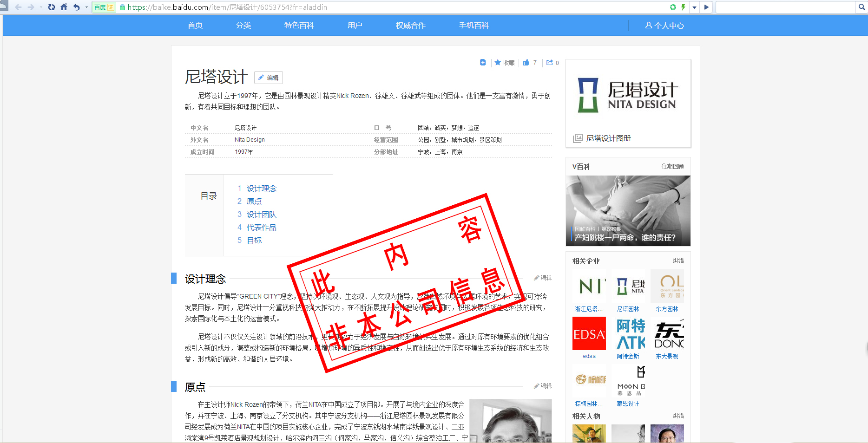Click the thumbs-up like icon
This screenshot has height=443, width=868.
point(526,62)
